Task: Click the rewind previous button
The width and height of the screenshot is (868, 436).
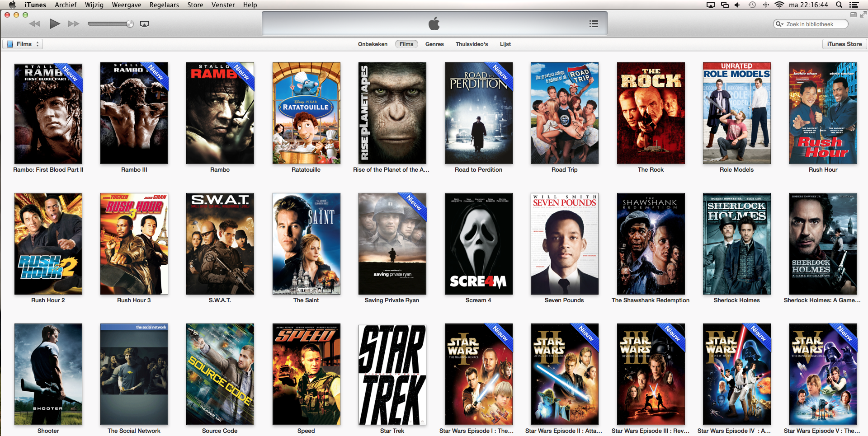Action: click(x=35, y=24)
